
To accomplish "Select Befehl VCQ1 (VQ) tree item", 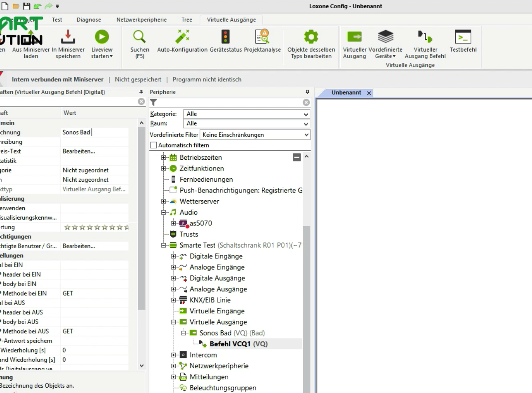I will pos(238,344).
